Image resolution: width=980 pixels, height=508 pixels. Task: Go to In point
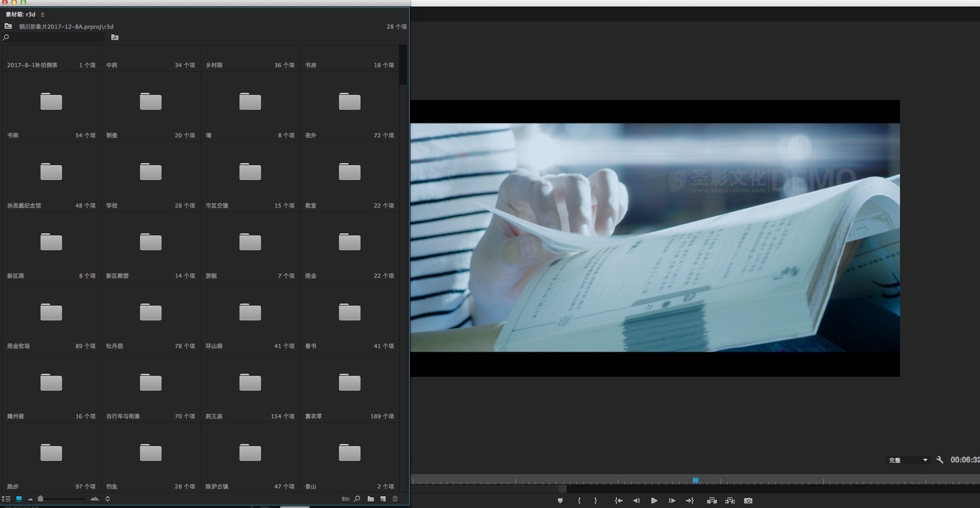[618, 501]
